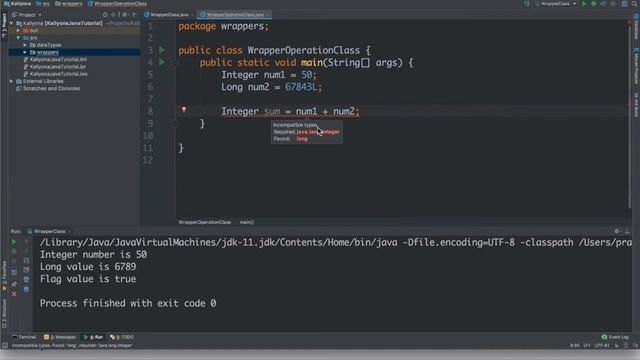Click the Stop icon in top toolbar
Image resolution: width=640 pixels, height=360 pixels.
coord(613,4)
